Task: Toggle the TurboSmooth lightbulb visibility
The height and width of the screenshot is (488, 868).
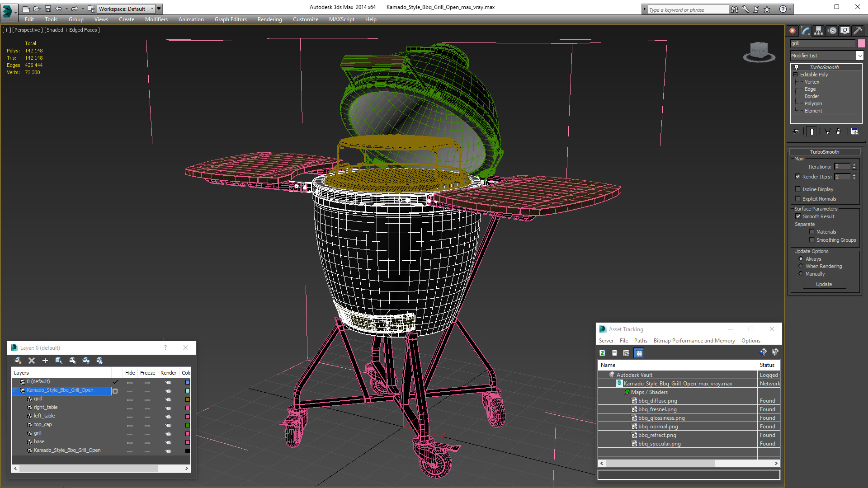Action: (797, 67)
